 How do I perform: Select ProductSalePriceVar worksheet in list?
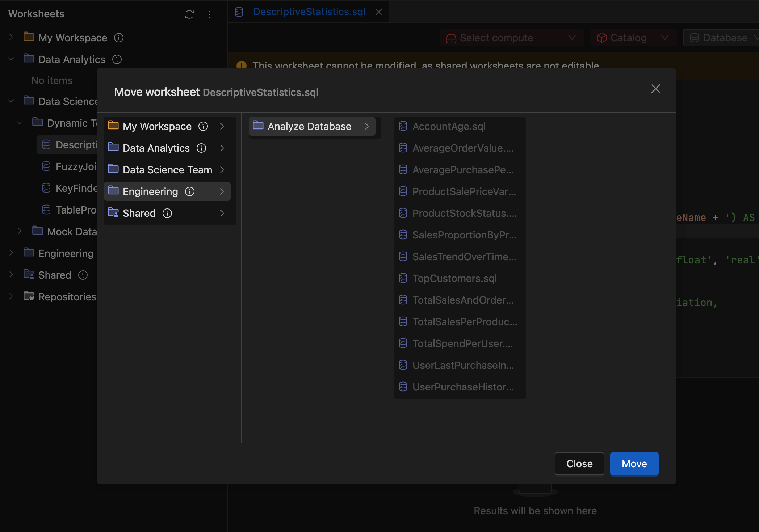point(457,191)
